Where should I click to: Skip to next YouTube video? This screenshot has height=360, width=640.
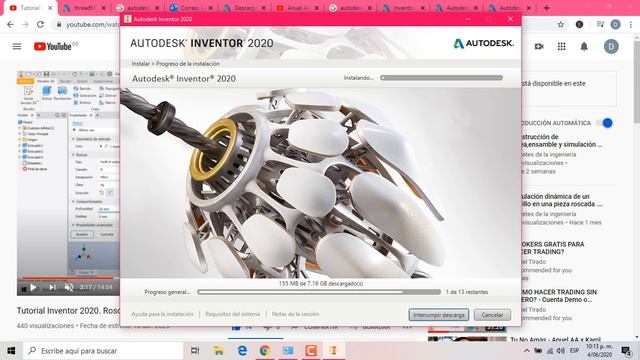52,287
